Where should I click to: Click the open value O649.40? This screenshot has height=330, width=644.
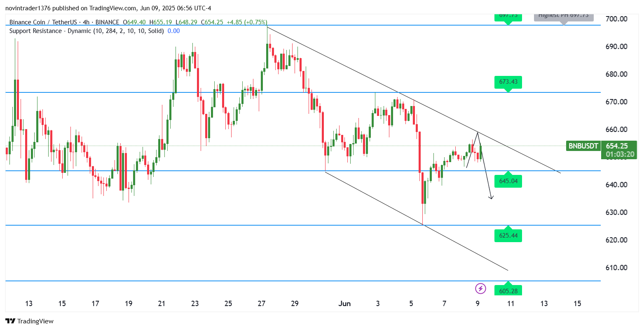tap(134, 22)
